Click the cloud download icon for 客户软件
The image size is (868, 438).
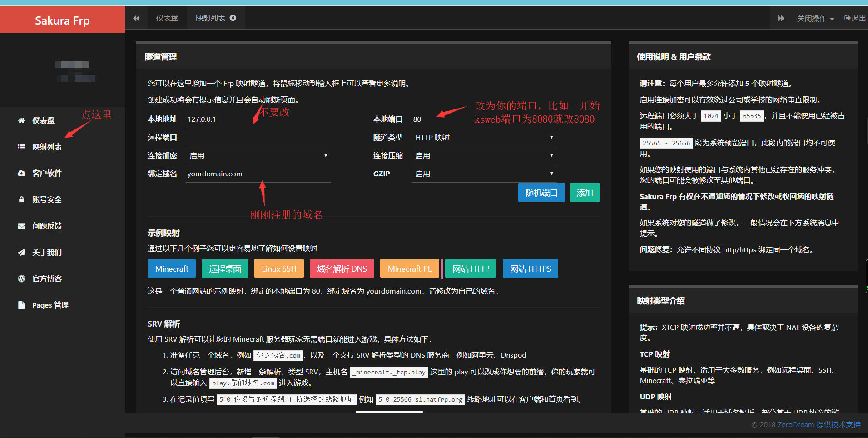click(21, 173)
